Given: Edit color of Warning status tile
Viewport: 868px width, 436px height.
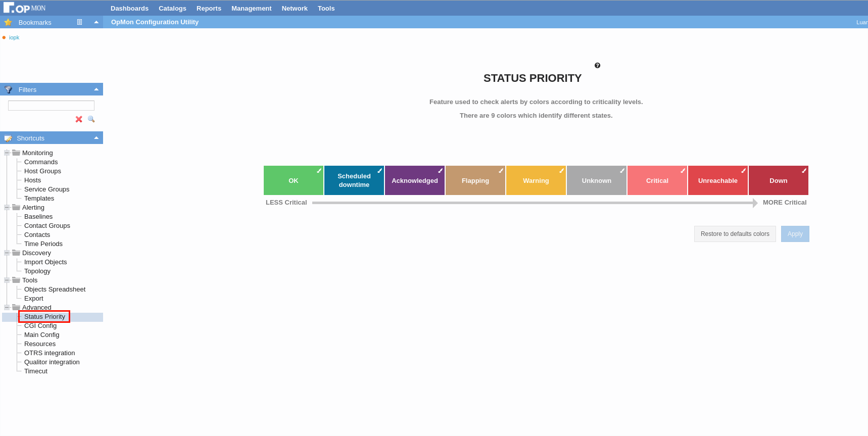Looking at the screenshot, I should click(561, 171).
